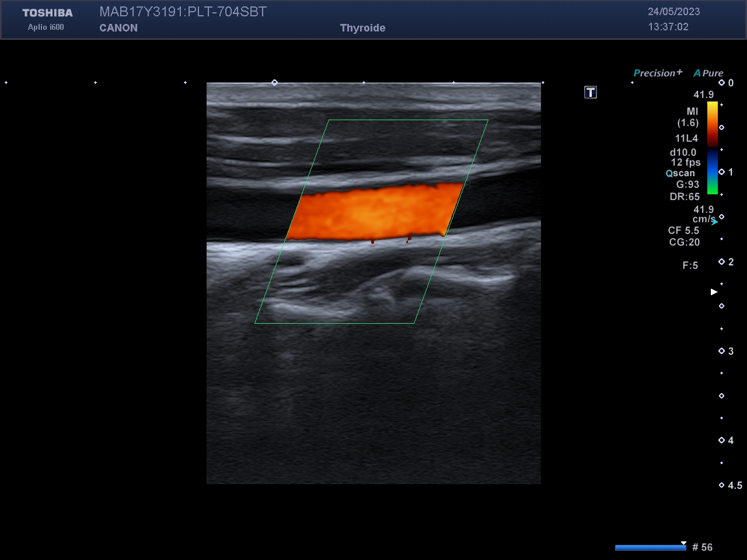Click the Toshiba Aplio i600 logo

(47, 19)
